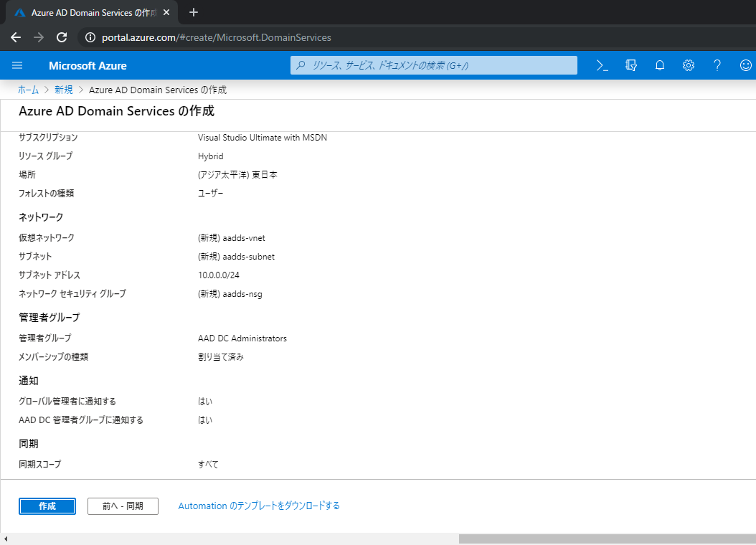
Task: Focus the resource search box
Action: [x=433, y=65]
